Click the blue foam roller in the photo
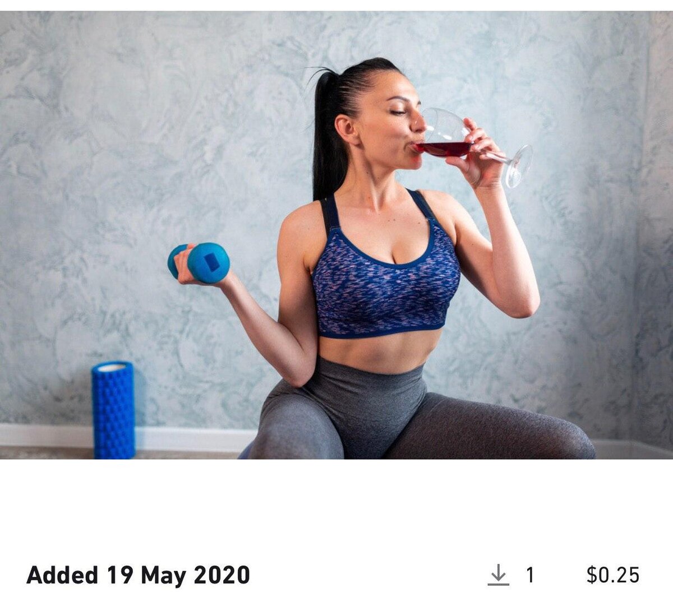This screenshot has height=616, width=673. point(113,410)
